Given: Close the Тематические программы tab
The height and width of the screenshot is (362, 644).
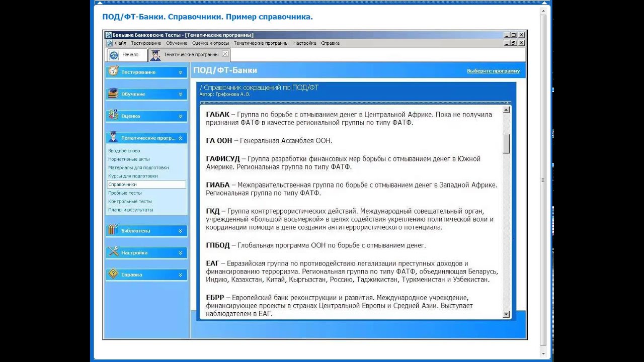Looking at the screenshot, I should (x=225, y=54).
